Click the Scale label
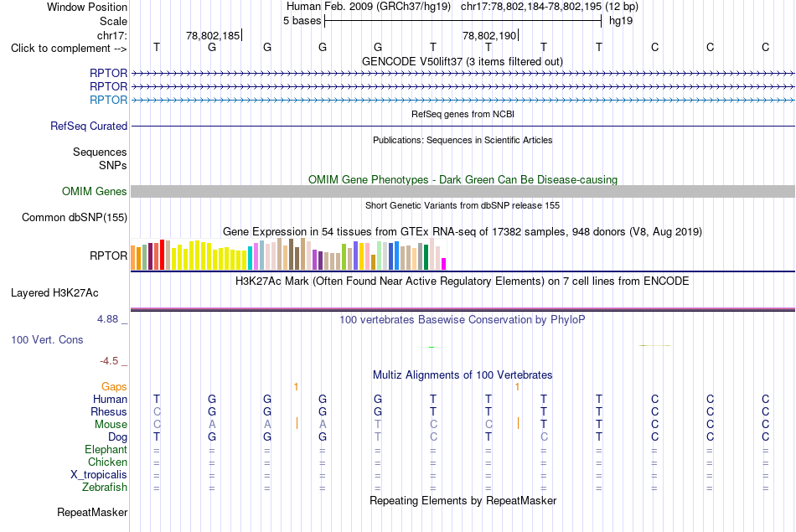This screenshot has height=532, width=796. coord(113,21)
